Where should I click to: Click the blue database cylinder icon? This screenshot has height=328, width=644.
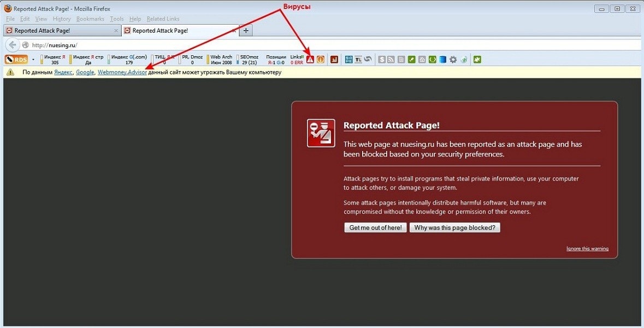[x=442, y=60]
